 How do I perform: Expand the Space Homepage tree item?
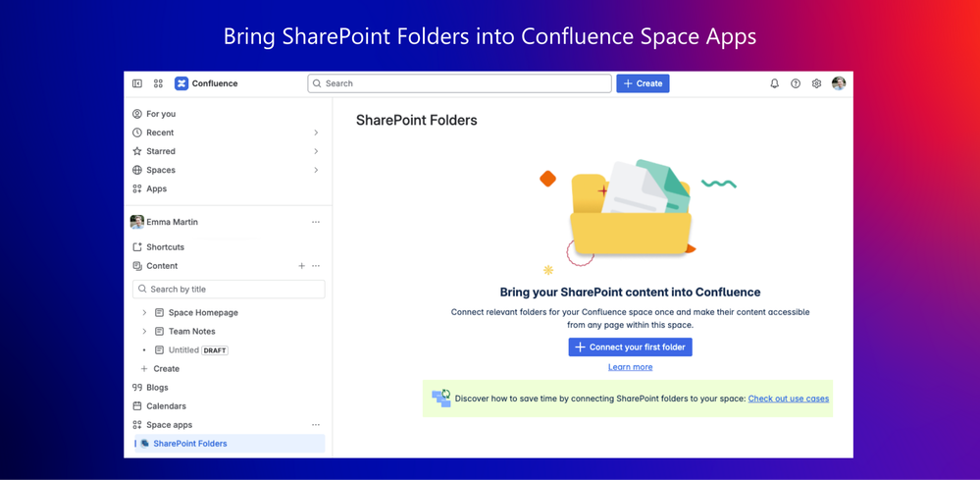(144, 312)
